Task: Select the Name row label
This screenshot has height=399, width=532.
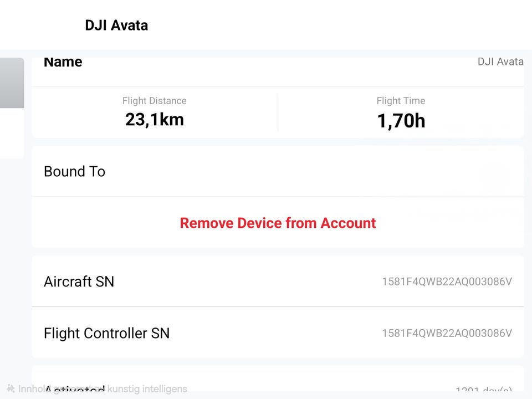Action: (63, 62)
